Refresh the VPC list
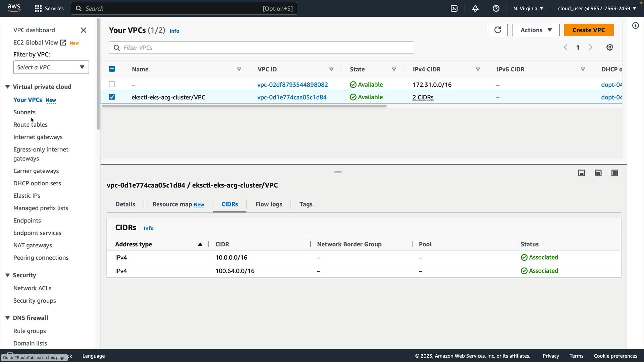 click(497, 30)
